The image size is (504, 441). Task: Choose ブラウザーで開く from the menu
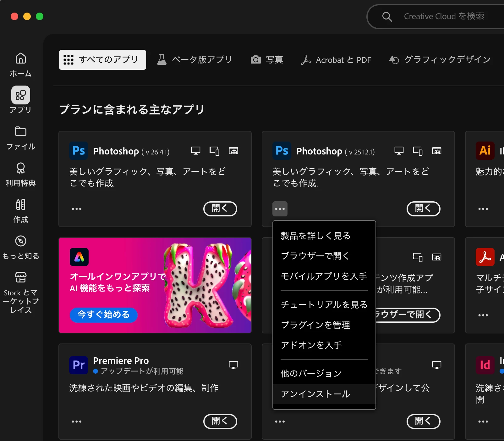point(324,256)
